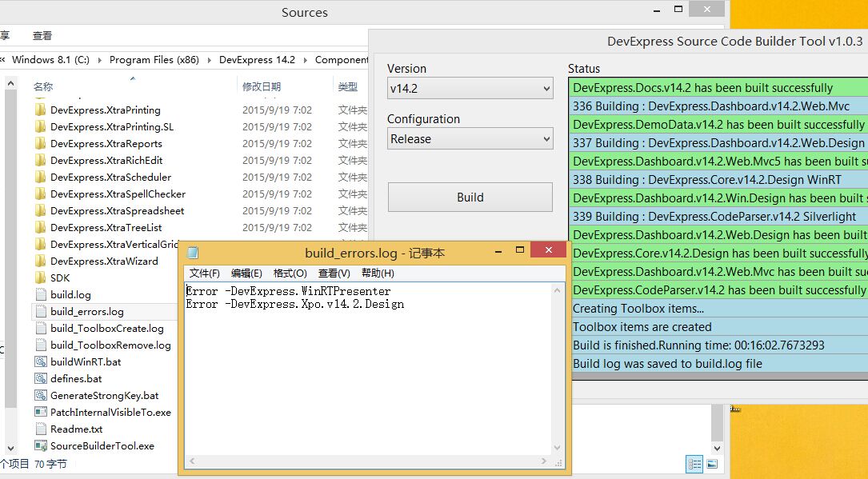
Task: Select '339 Building : DevExpress.CodeParser.v14.2 Silverlight' line
Action: click(x=718, y=216)
